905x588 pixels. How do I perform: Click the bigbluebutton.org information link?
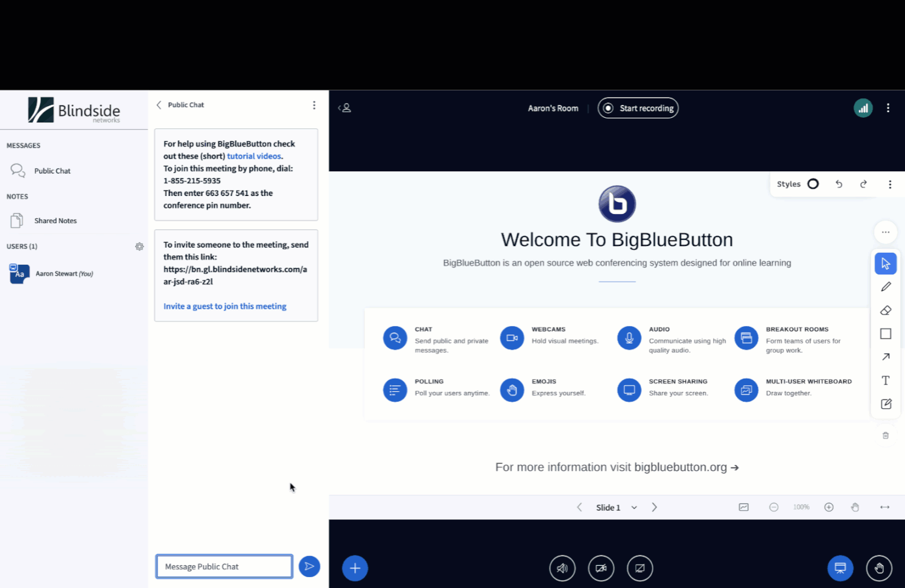coord(686,467)
